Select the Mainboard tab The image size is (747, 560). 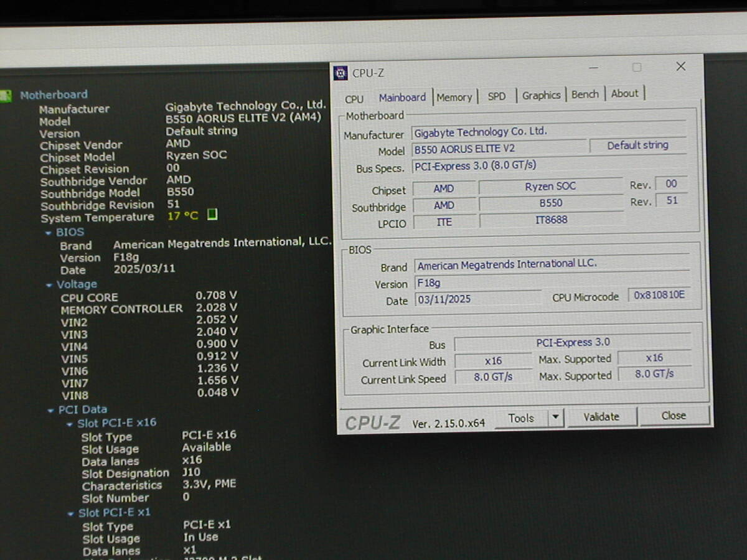402,97
